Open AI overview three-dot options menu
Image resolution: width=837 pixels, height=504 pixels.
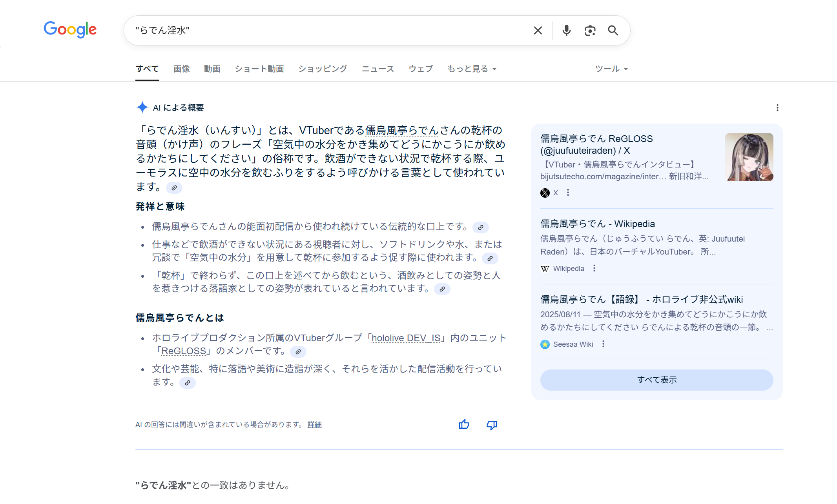(777, 108)
